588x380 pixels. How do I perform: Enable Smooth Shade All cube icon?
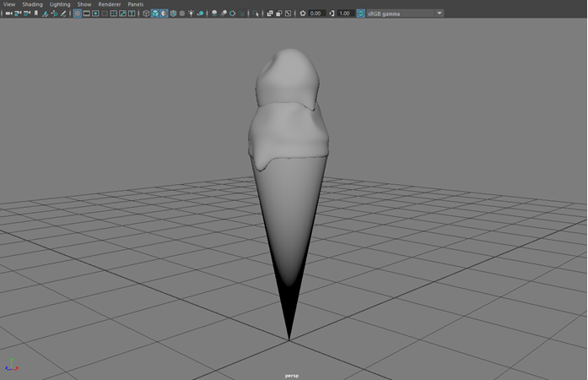tap(155, 14)
